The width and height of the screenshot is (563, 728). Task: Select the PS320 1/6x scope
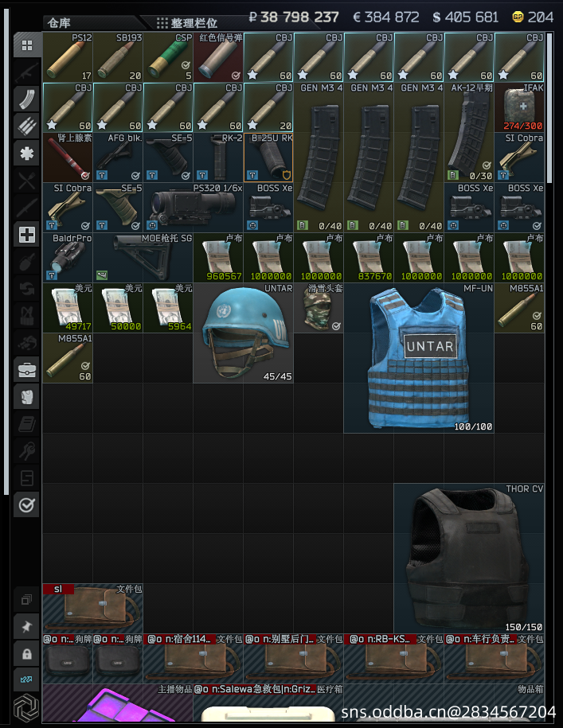pos(194,208)
